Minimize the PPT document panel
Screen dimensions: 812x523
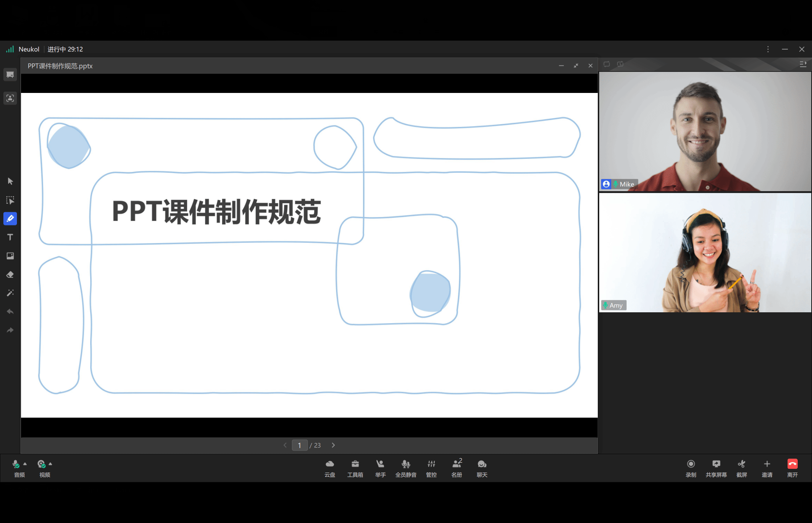pyautogui.click(x=561, y=65)
